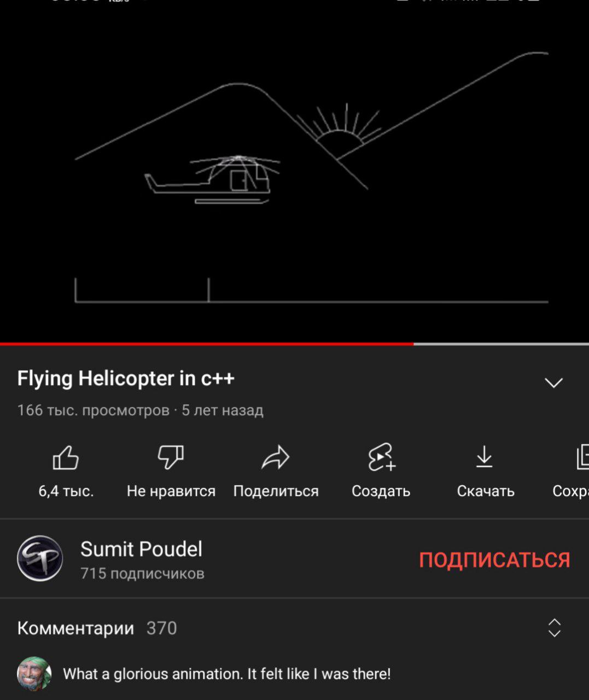Tap the thumbs-down dislike icon

tap(171, 457)
